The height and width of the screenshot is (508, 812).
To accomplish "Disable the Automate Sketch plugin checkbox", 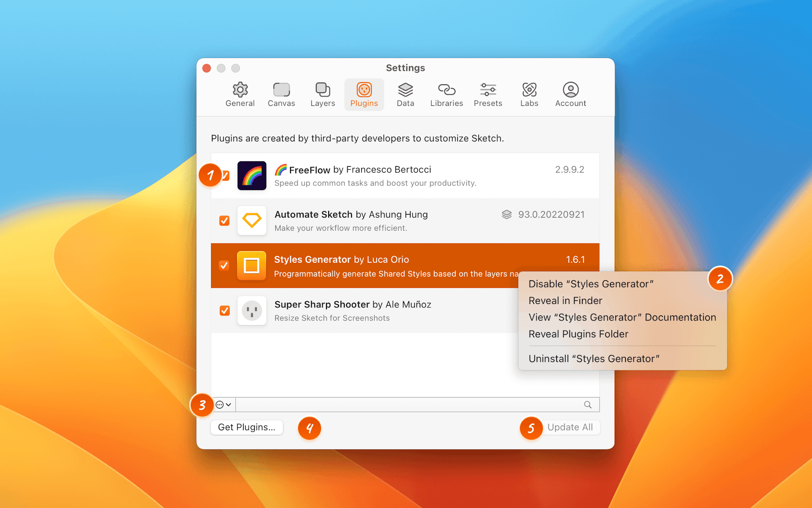I will (225, 221).
